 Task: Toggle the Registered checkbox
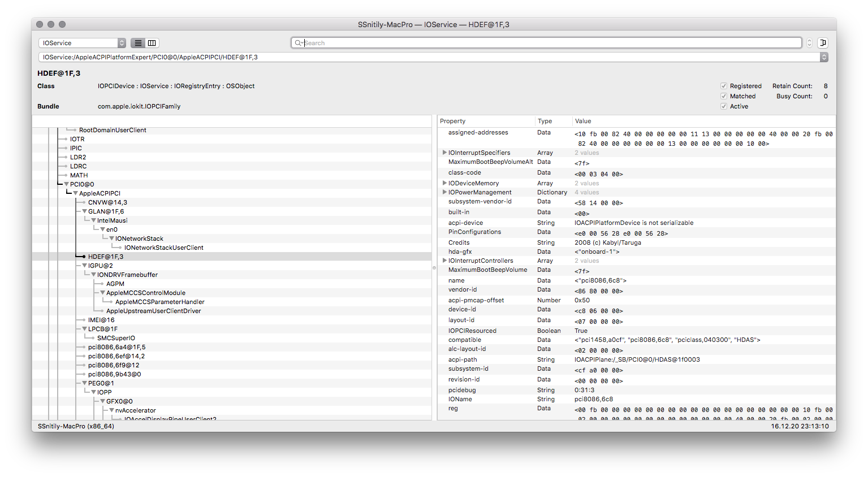pos(724,86)
